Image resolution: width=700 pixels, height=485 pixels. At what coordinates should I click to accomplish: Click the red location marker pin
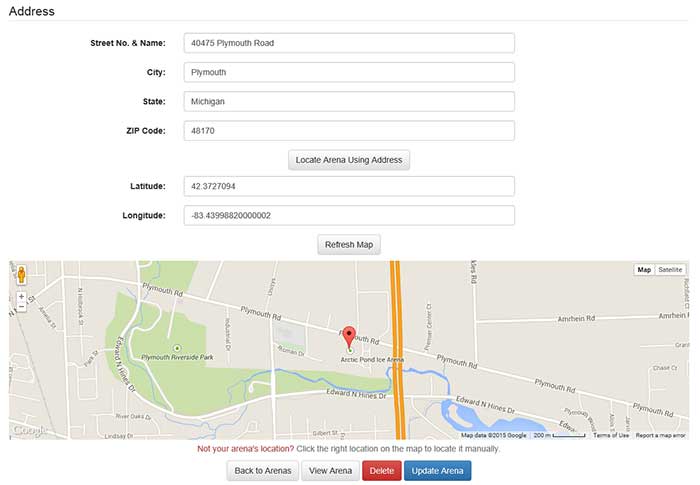coord(350,335)
